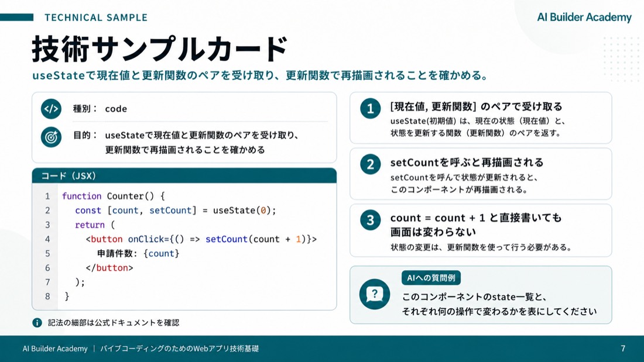Click the TECHNICAL SAMPLE header label
644x362 pixels.
pos(96,17)
